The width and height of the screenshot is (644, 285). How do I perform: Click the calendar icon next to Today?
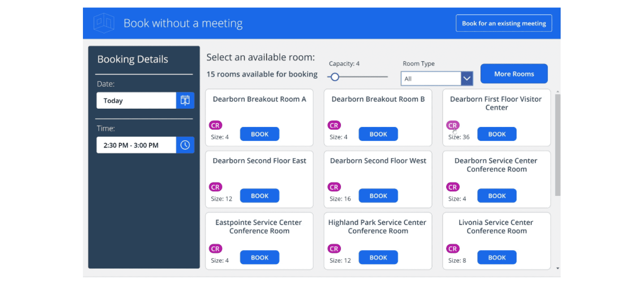pos(185,100)
